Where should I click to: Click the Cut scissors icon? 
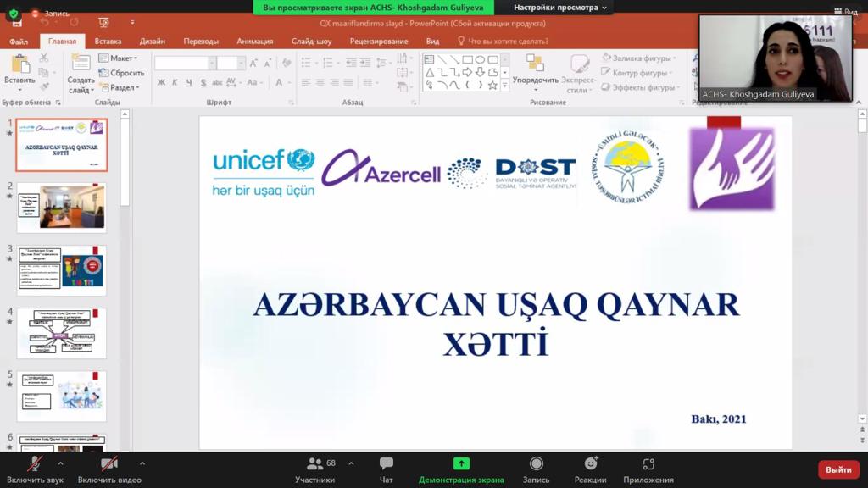click(44, 58)
